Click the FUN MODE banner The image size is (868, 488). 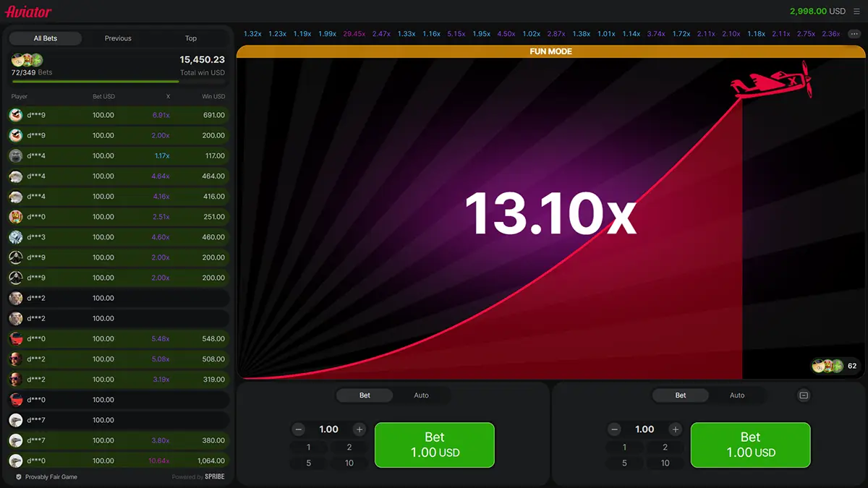pos(551,52)
